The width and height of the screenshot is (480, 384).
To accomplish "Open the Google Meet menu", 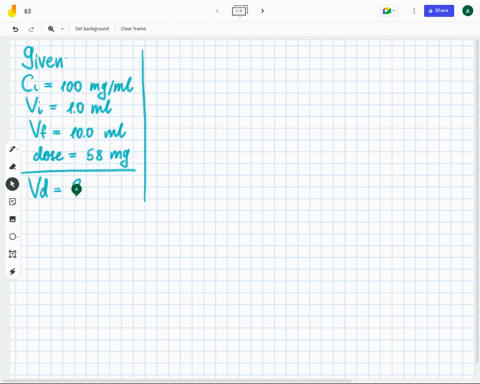I will [388, 11].
